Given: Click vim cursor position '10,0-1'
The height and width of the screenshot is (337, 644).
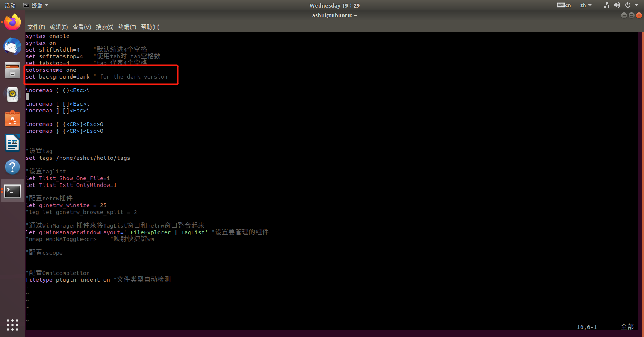Looking at the screenshot, I should pos(587,327).
